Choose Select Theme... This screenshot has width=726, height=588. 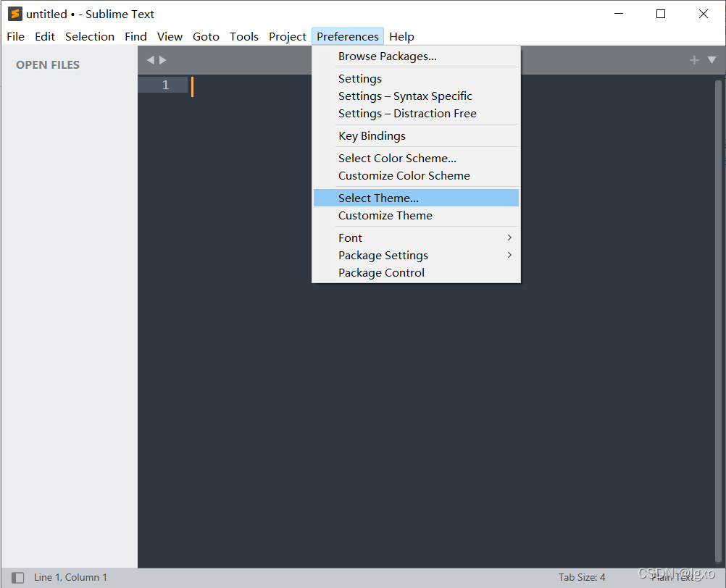tap(416, 198)
